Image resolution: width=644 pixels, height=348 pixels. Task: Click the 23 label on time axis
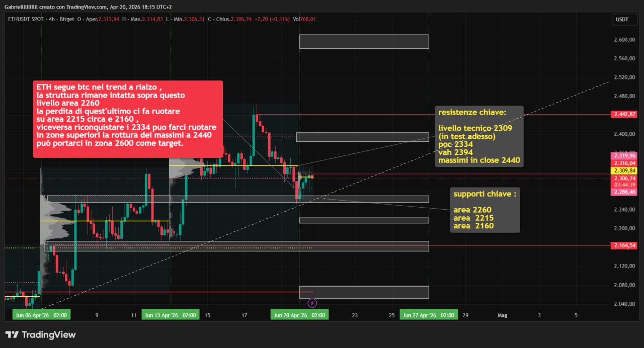pyautogui.click(x=355, y=315)
